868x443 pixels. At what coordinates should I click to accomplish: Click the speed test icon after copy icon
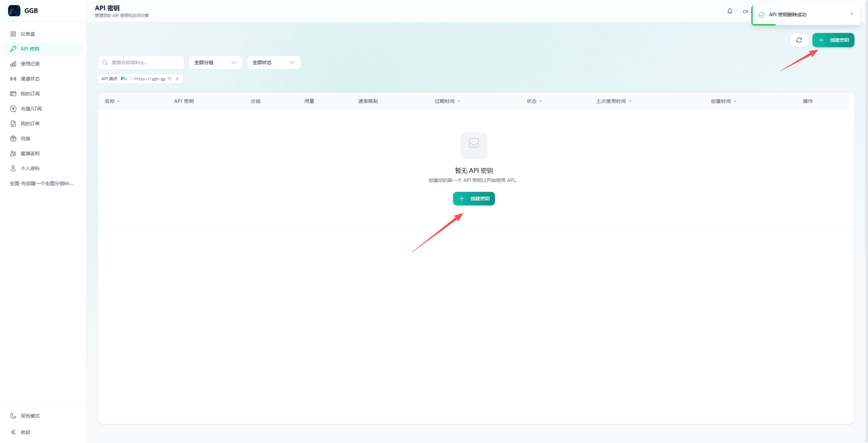pyautogui.click(x=178, y=79)
